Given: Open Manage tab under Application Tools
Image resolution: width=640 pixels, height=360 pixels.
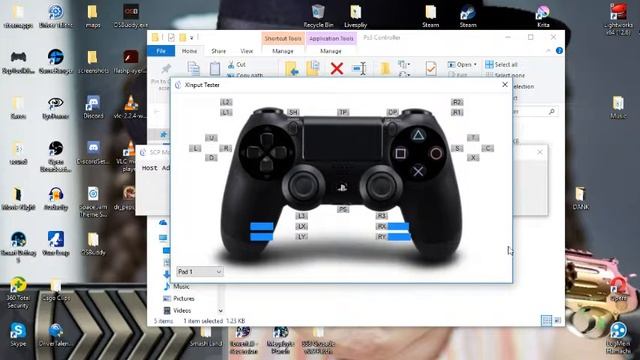Looking at the screenshot, I should tap(331, 51).
